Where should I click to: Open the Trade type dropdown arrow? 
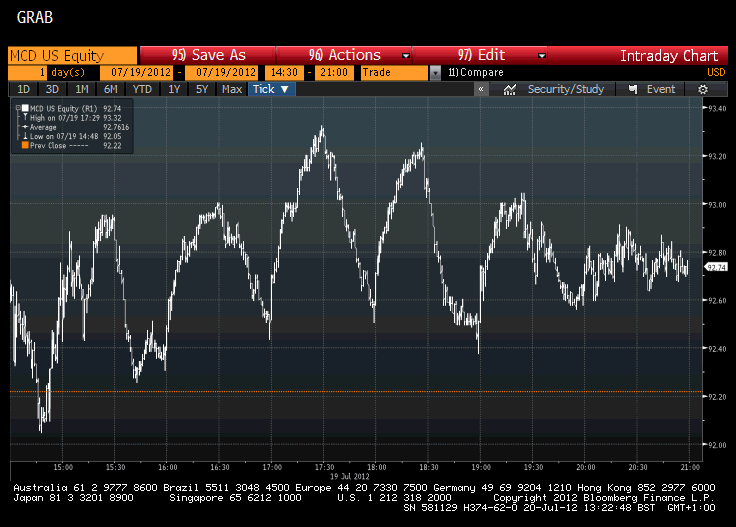coord(436,73)
